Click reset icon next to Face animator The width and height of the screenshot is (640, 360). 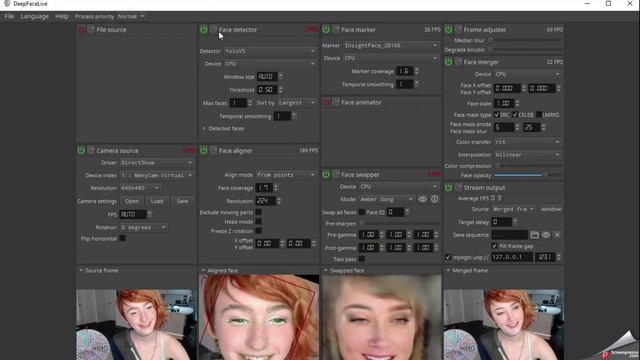pos(336,102)
